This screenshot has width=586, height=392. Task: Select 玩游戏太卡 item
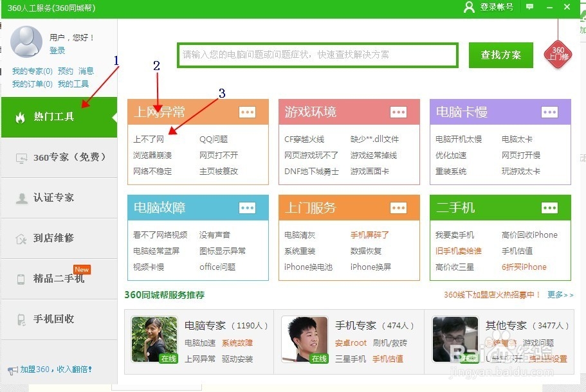520,172
